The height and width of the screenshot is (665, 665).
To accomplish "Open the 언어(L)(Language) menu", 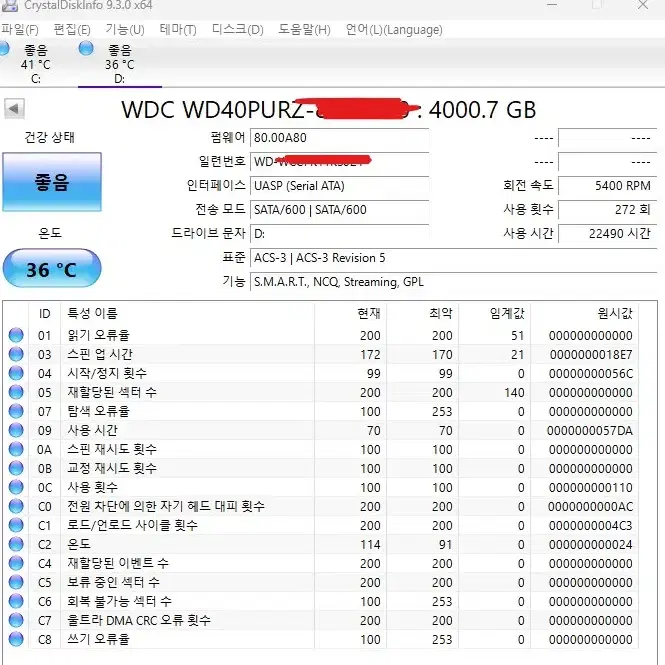I will pyautogui.click(x=394, y=30).
